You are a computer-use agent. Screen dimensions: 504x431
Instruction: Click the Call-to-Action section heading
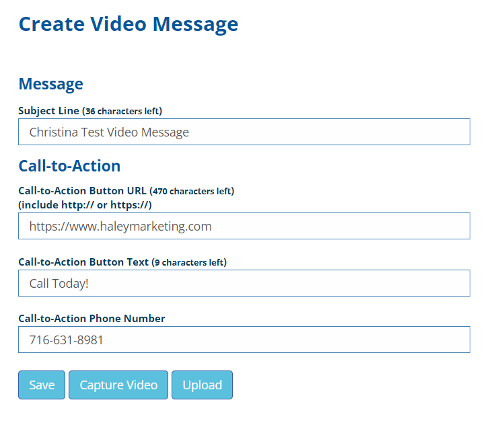69,166
